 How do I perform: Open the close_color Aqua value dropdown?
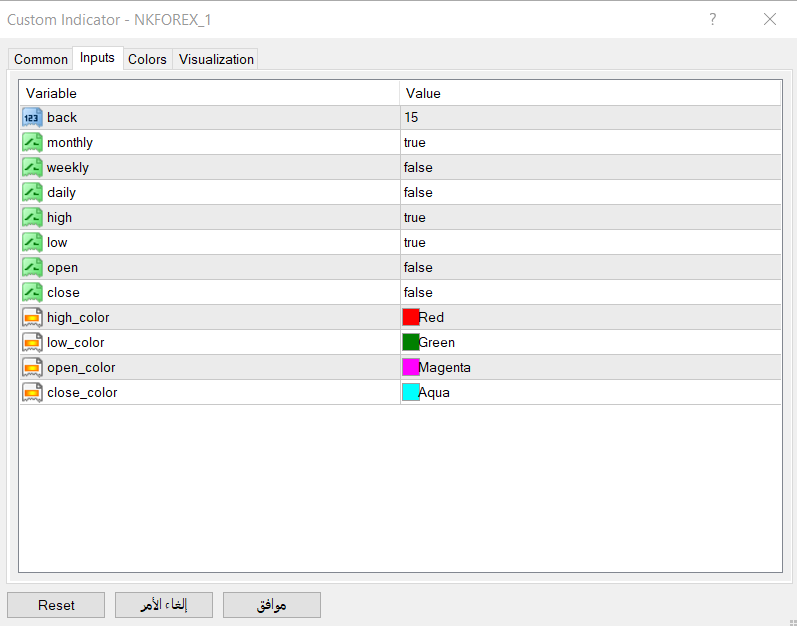click(590, 393)
